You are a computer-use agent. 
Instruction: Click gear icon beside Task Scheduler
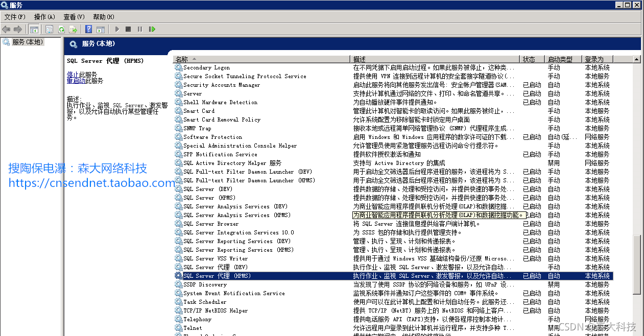pos(178,302)
